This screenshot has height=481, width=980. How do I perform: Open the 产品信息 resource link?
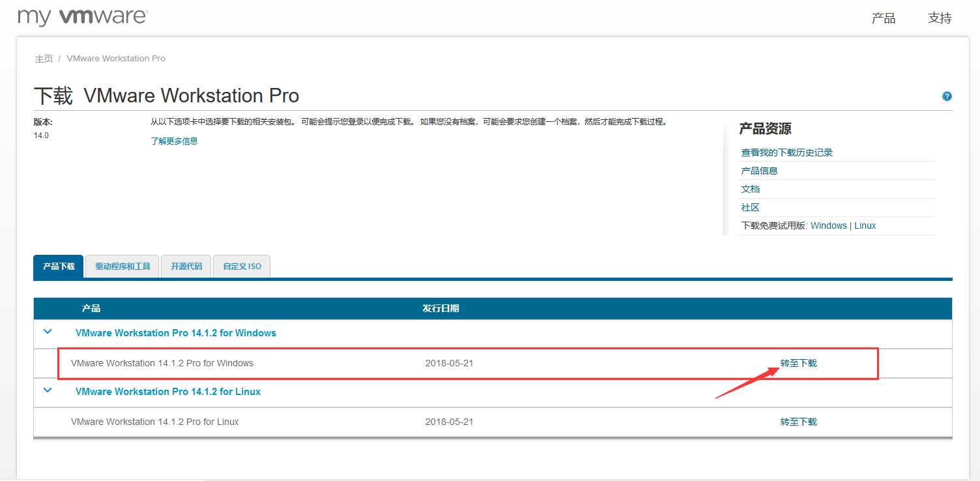click(759, 171)
